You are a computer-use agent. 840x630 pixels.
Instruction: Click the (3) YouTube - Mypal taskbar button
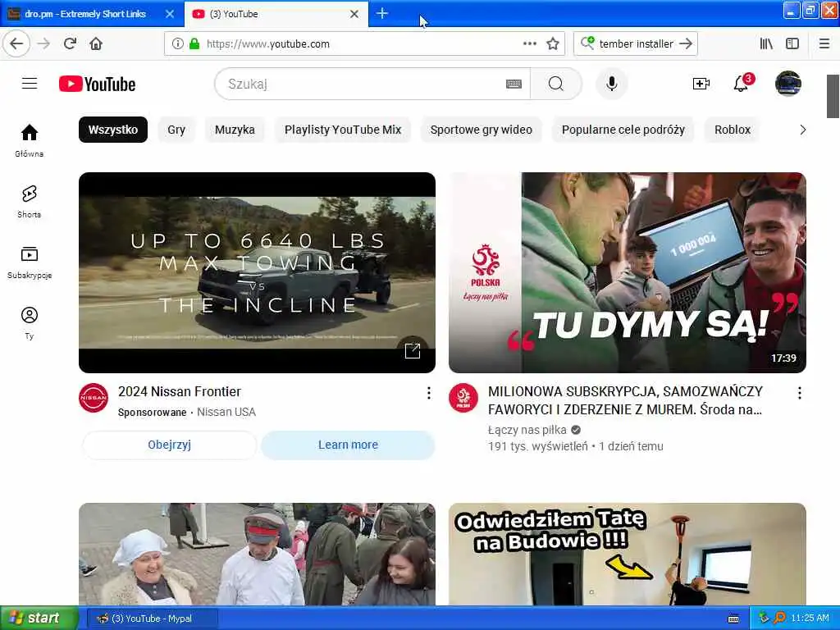(153, 619)
